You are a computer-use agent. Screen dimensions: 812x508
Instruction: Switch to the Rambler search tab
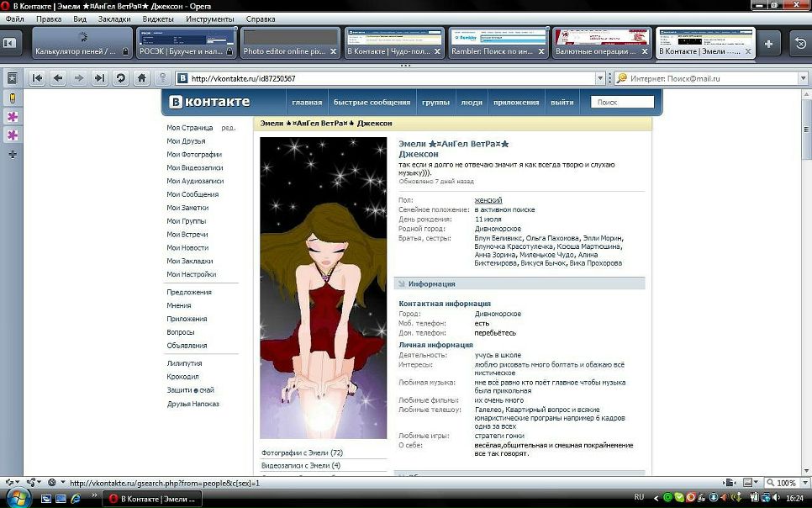(x=498, y=43)
